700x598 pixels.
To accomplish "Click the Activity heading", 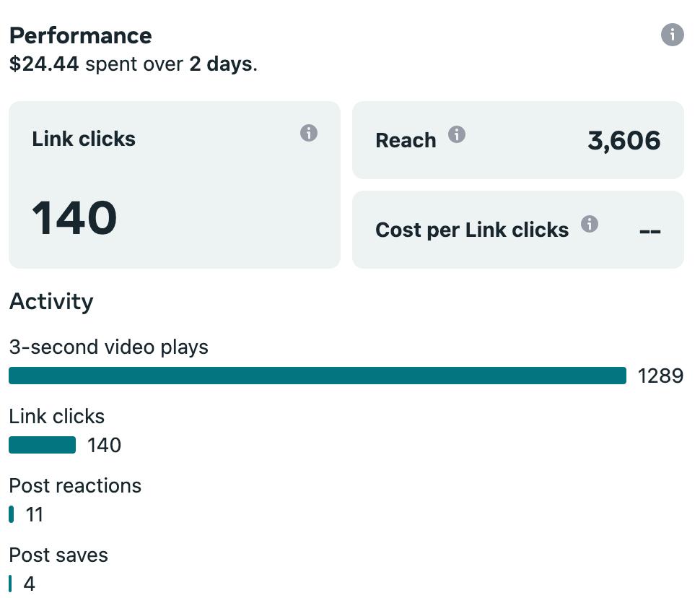I will pyautogui.click(x=51, y=301).
